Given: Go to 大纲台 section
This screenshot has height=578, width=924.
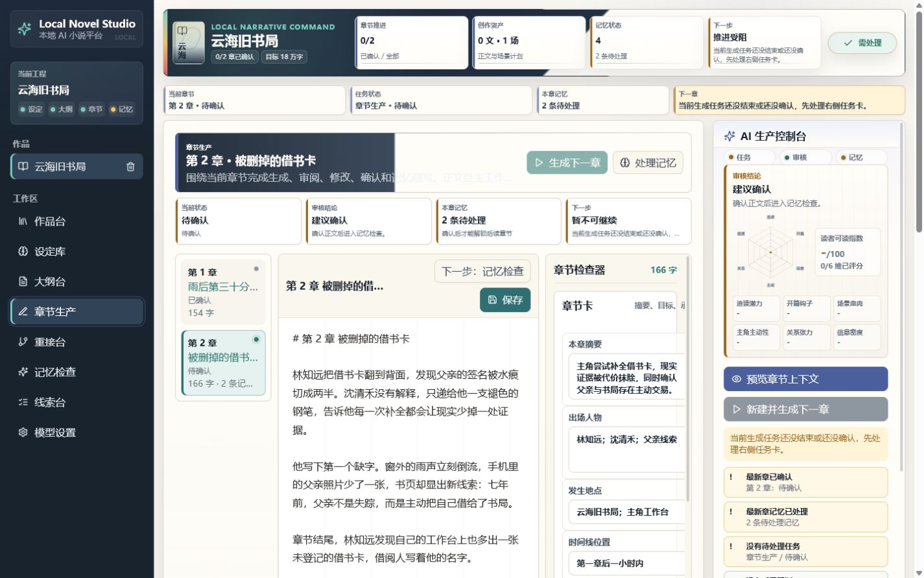Looking at the screenshot, I should coord(77,282).
